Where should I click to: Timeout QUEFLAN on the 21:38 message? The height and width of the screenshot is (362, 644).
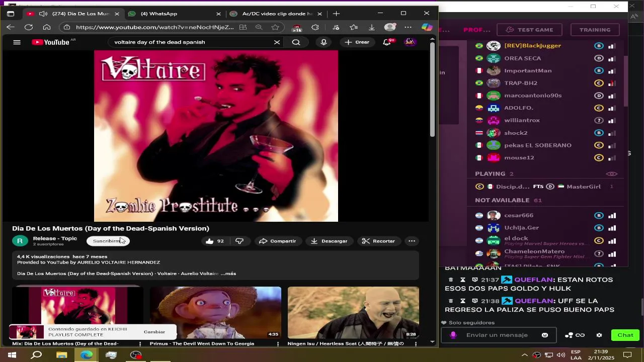pos(462,301)
